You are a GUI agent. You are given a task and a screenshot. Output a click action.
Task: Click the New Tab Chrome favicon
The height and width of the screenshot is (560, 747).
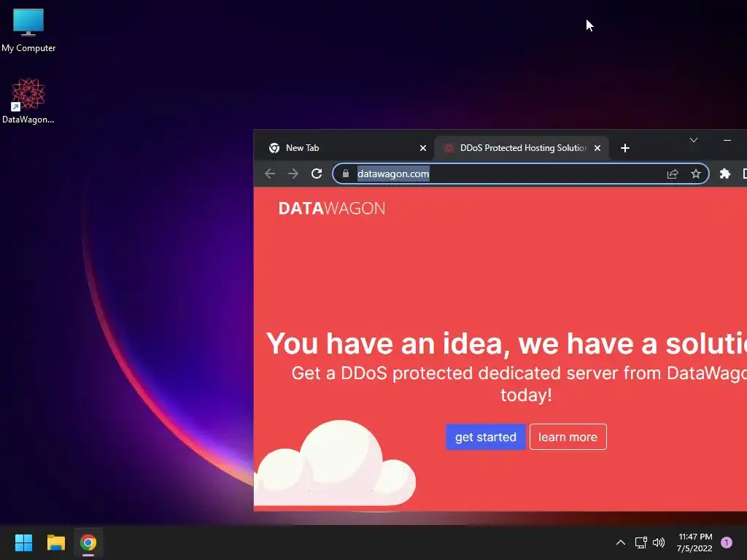274,148
